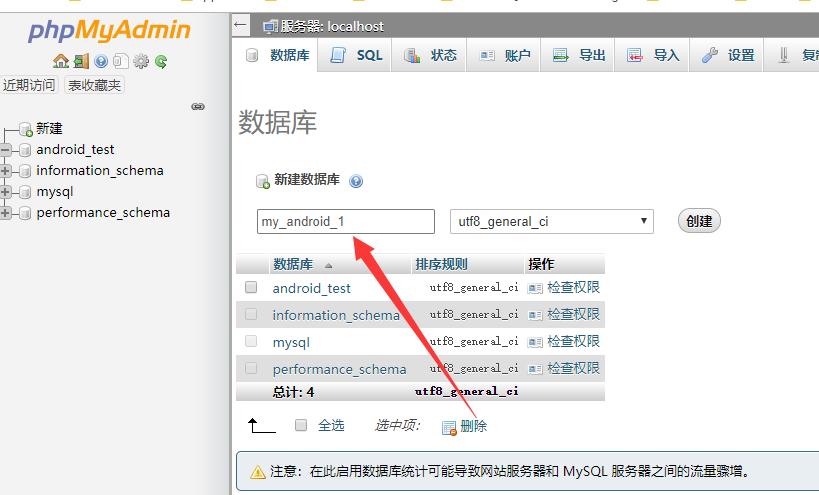The image size is (819, 495).
Task: Click the server icon next to 服务器: localhost
Action: coord(270,27)
